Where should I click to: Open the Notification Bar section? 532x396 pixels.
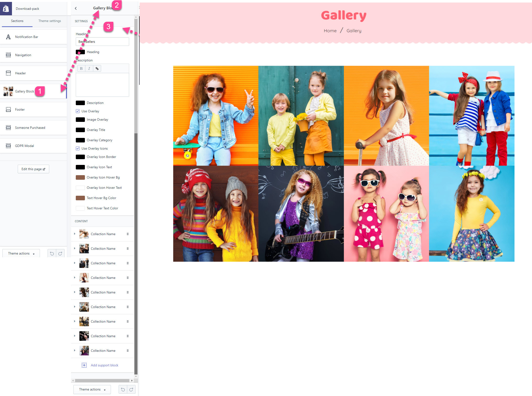pyautogui.click(x=33, y=37)
